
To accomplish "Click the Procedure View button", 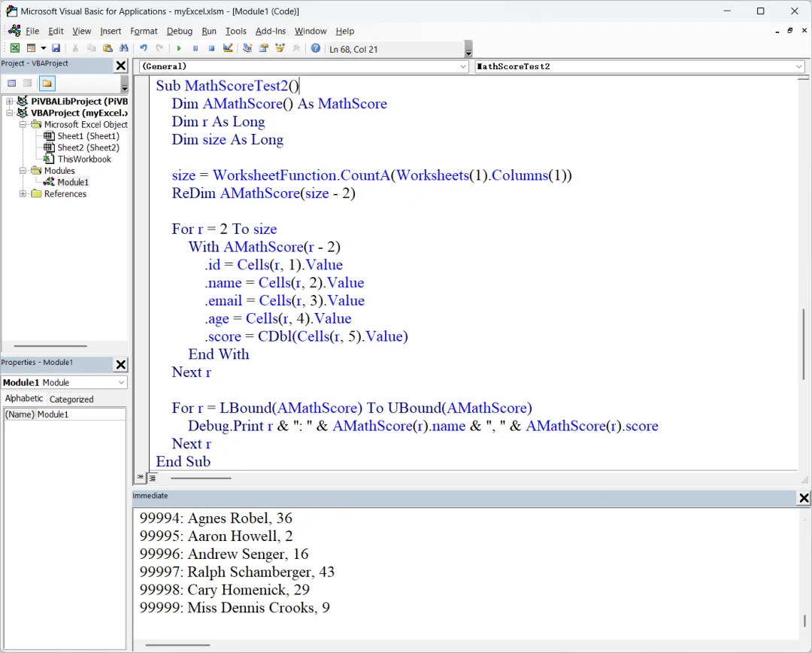I will click(141, 478).
